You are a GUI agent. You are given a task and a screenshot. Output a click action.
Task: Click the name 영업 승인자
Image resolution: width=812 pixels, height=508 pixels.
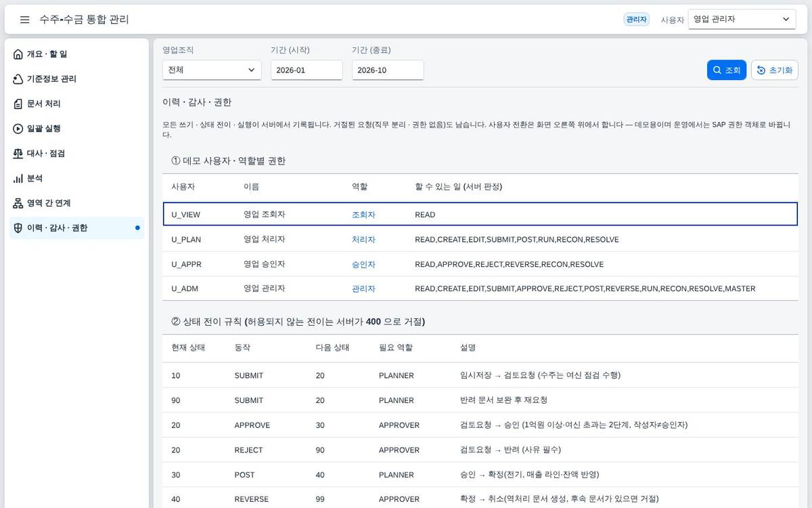265,264
